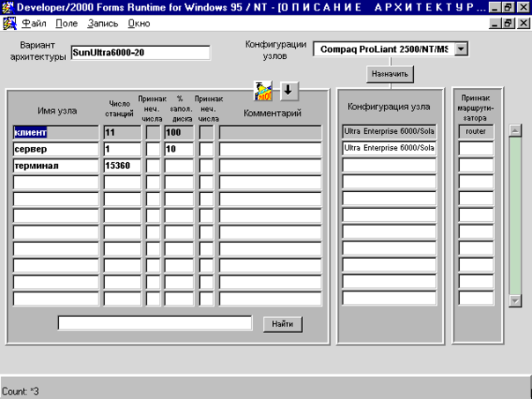Image resolution: width=532 pixels, height=399 pixels.
Task: Click second Ultra Enterprise 6000/Sola configuration cell
Action: coord(389,148)
